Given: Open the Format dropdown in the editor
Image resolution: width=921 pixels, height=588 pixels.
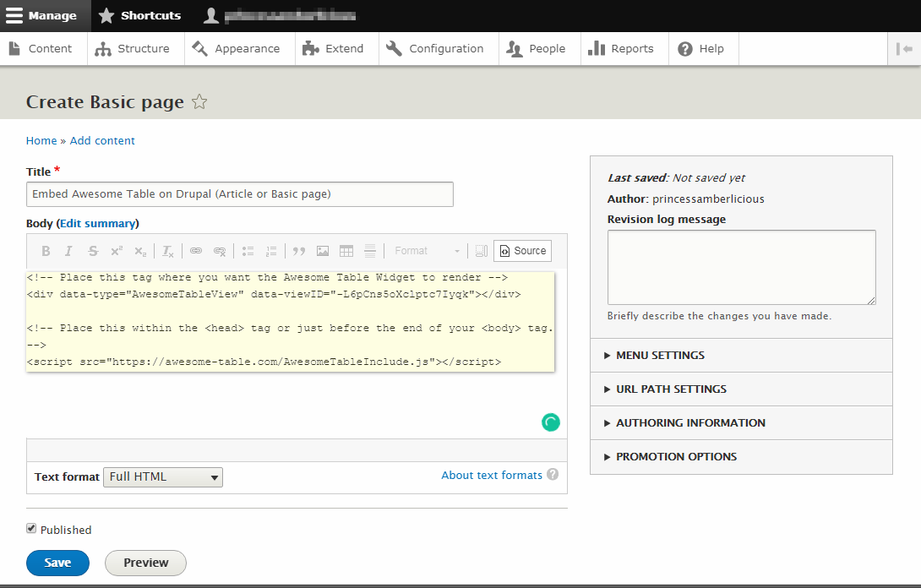Looking at the screenshot, I should tap(427, 251).
